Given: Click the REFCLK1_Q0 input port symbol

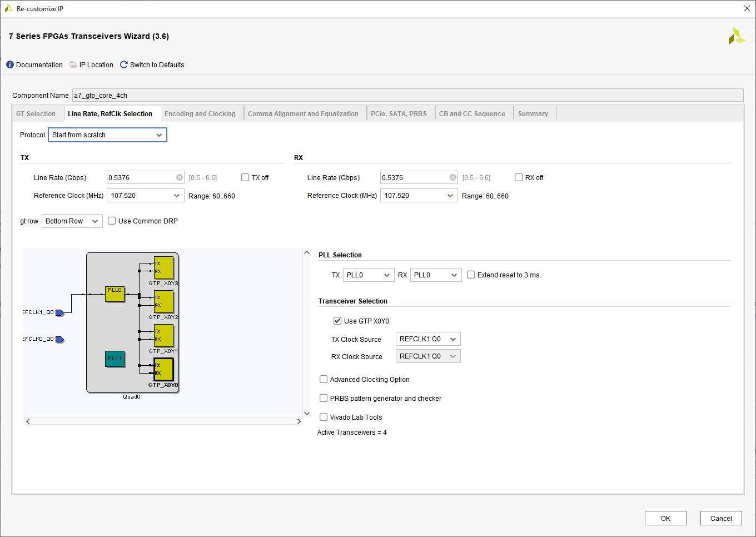Looking at the screenshot, I should tap(59, 313).
